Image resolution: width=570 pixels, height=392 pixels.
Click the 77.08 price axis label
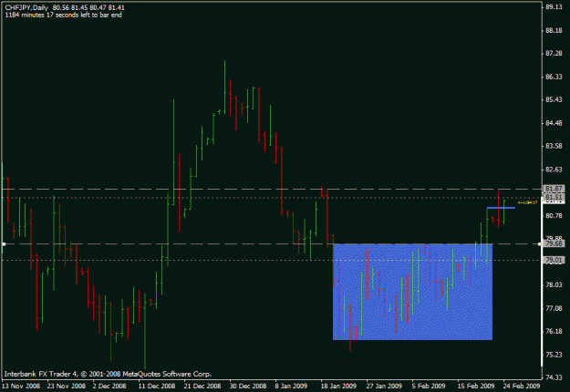click(x=554, y=308)
